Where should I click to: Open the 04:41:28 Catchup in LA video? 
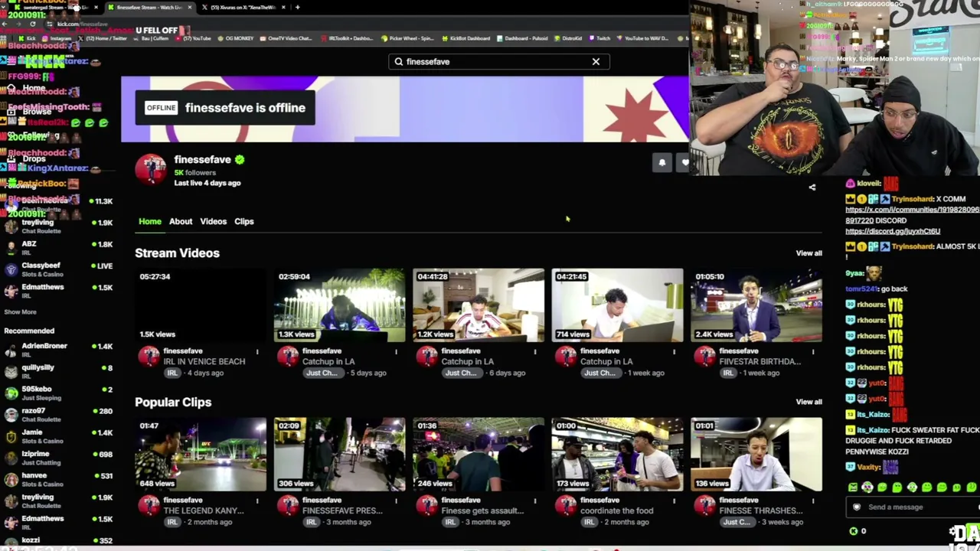[x=479, y=305]
